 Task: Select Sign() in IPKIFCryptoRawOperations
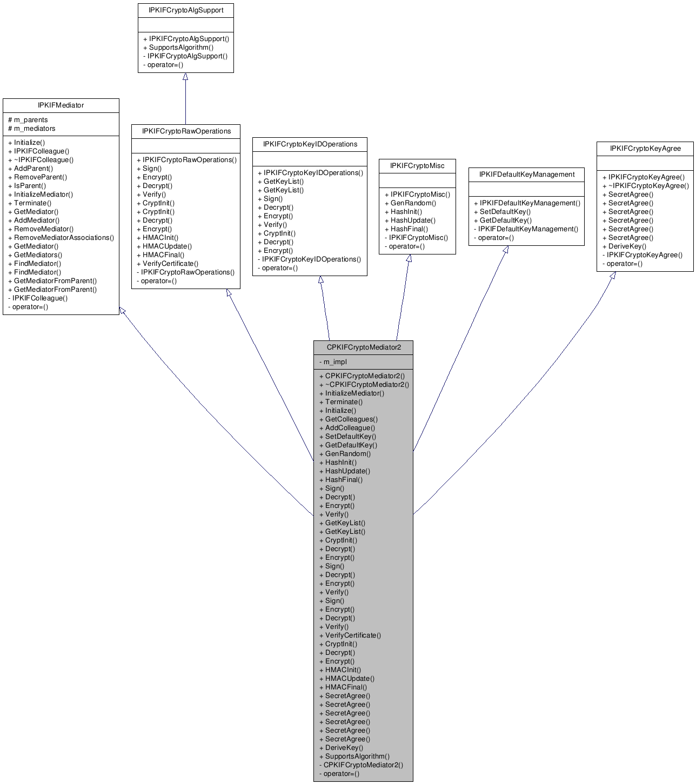click(149, 169)
